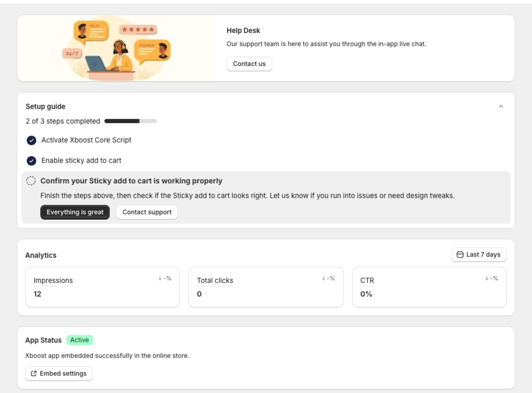Click the App Status heading
Image resolution: width=532 pixels, height=393 pixels.
click(44, 340)
